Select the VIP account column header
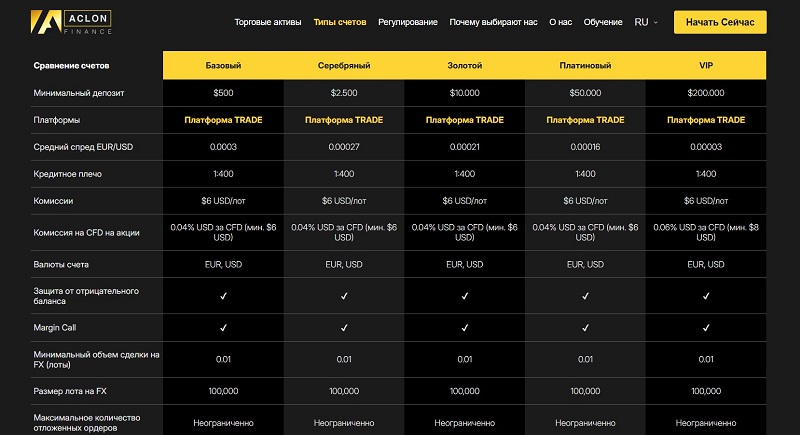This screenshot has height=435, width=800. point(706,65)
